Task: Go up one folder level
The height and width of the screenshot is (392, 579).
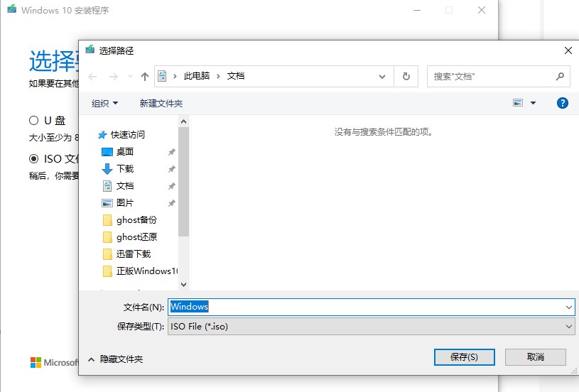Action: click(145, 77)
